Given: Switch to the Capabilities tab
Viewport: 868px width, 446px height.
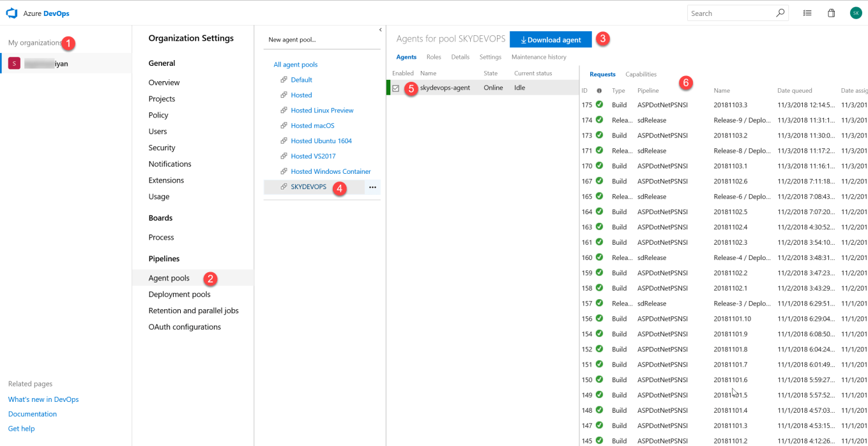Looking at the screenshot, I should [641, 74].
